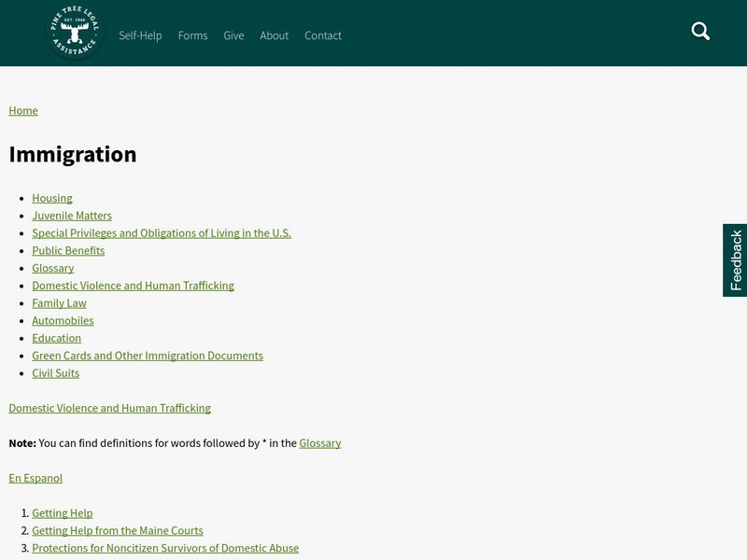Switch to the En Espanol version
This screenshot has height=560, width=747.
coord(35,478)
